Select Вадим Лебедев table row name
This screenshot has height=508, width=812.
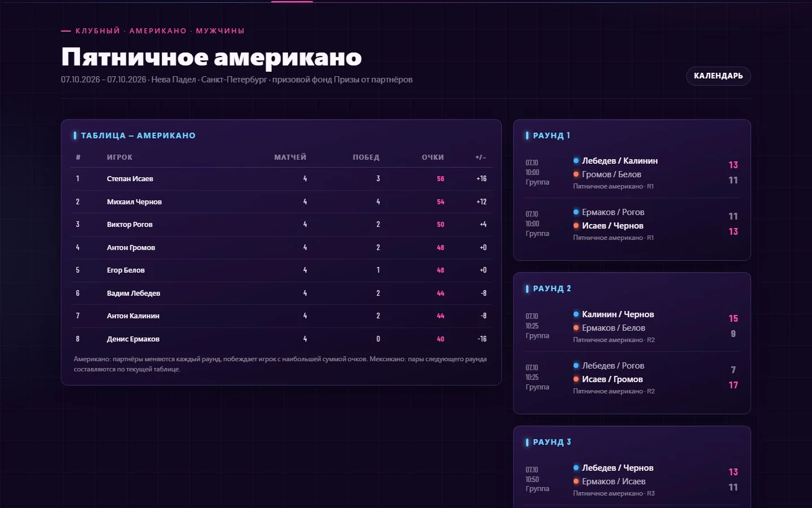coord(134,294)
